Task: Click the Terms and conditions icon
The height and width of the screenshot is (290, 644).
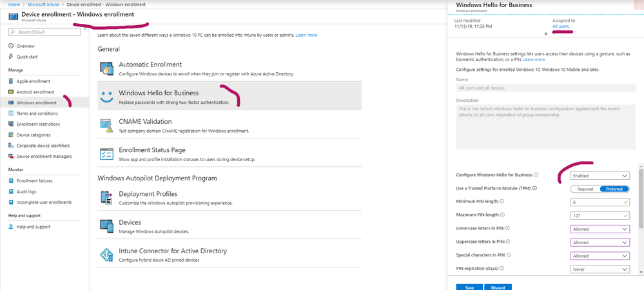Action: tap(11, 113)
